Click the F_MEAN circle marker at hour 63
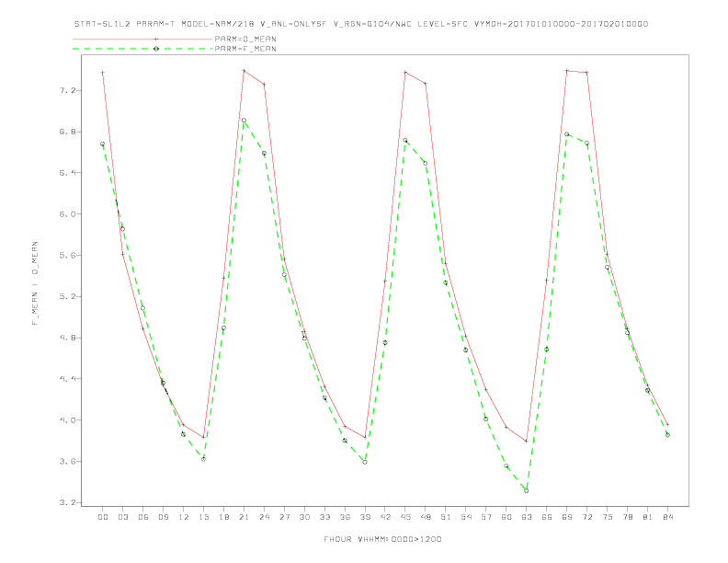 pyautogui.click(x=526, y=490)
